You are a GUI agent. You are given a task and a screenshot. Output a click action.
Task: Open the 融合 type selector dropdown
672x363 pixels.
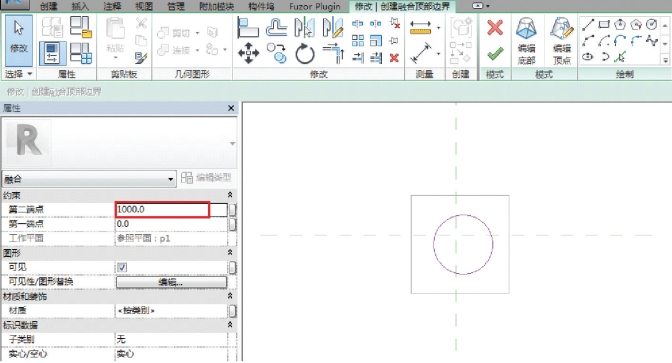[x=170, y=179]
